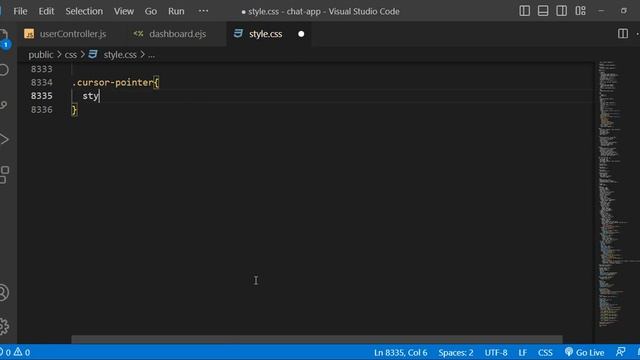640x360 pixels.
Task: Click line number 8333 in the gutter
Action: click(x=42, y=69)
